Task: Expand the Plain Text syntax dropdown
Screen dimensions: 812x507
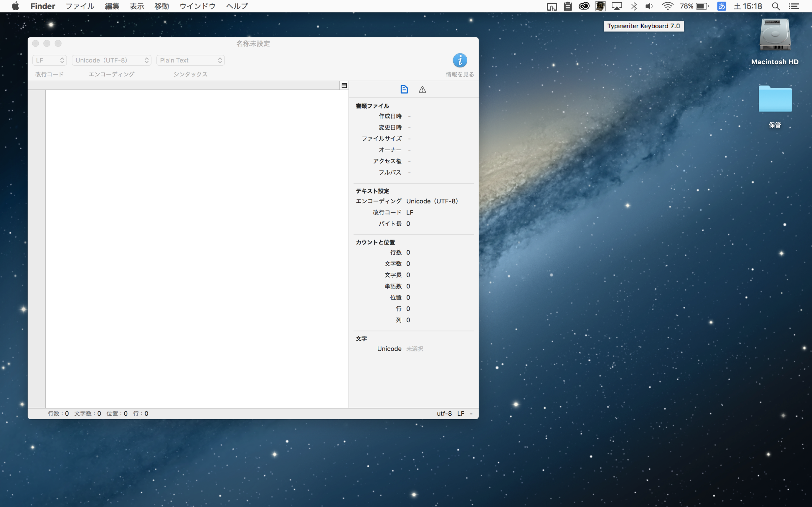Action: click(190, 60)
